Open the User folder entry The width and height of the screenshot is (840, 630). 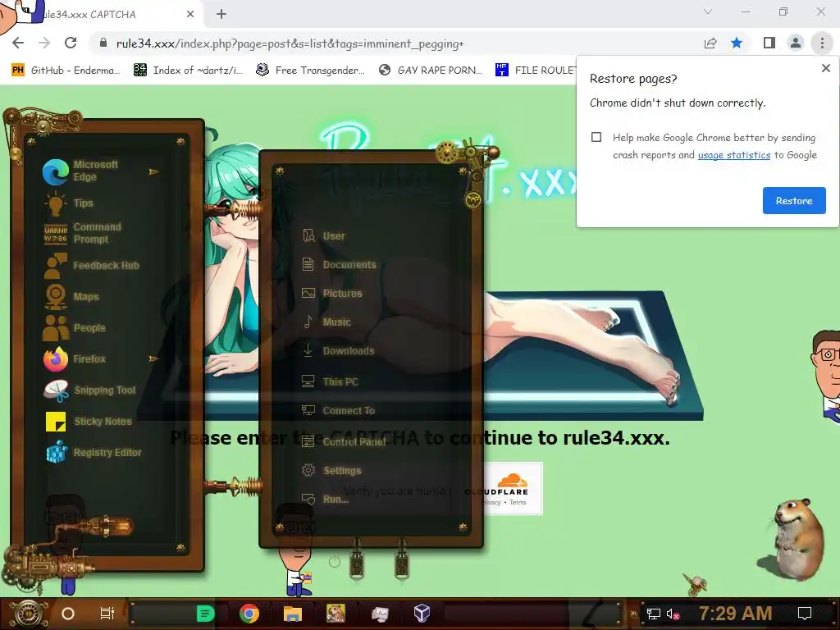(x=323, y=235)
